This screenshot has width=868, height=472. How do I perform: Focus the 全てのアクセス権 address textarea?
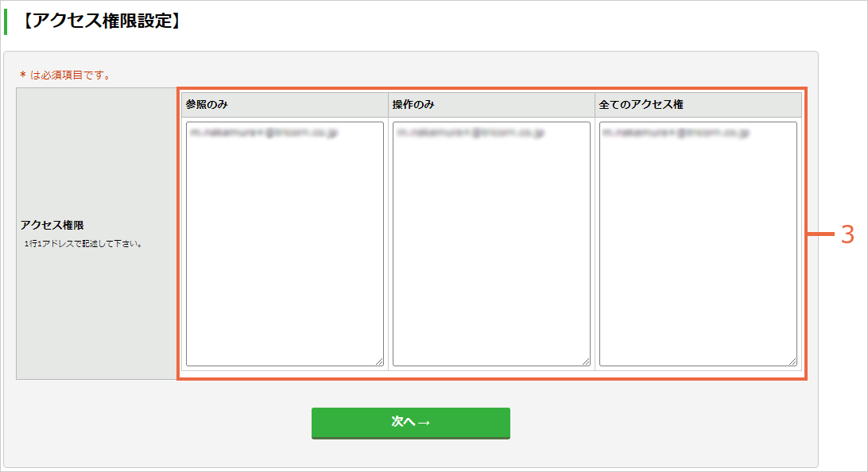pyautogui.click(x=698, y=244)
